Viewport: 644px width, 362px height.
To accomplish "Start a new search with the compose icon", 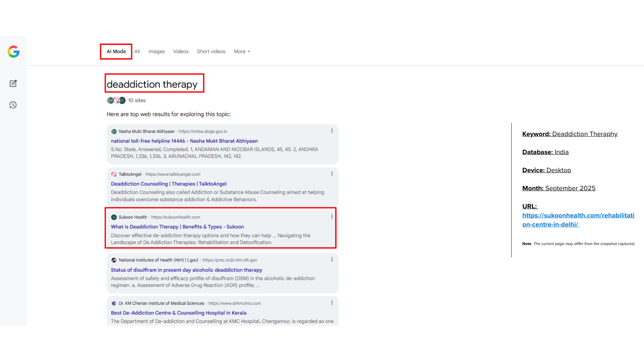I will click(13, 83).
